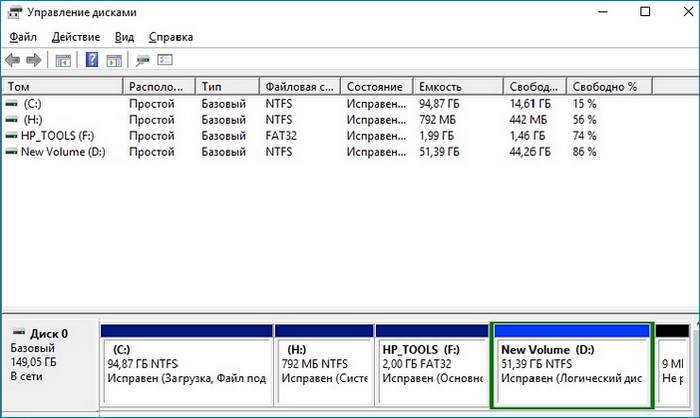Open the Действие menu

pos(76,37)
